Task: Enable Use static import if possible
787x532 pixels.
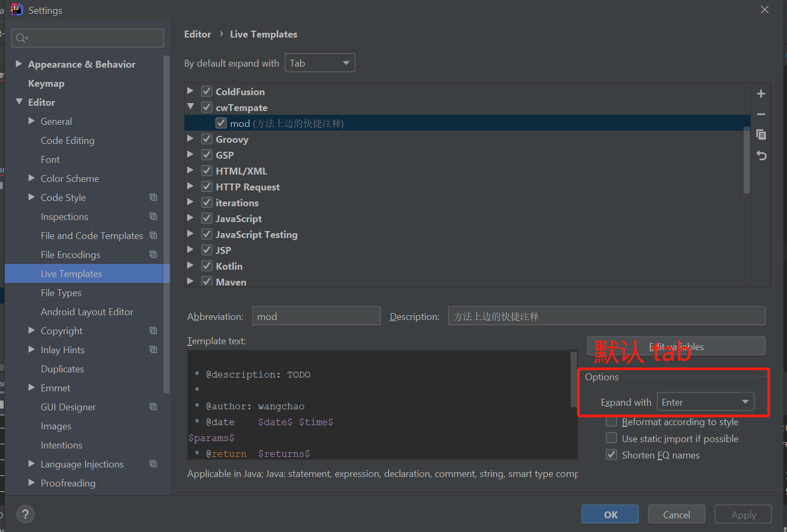Action: tap(611, 438)
